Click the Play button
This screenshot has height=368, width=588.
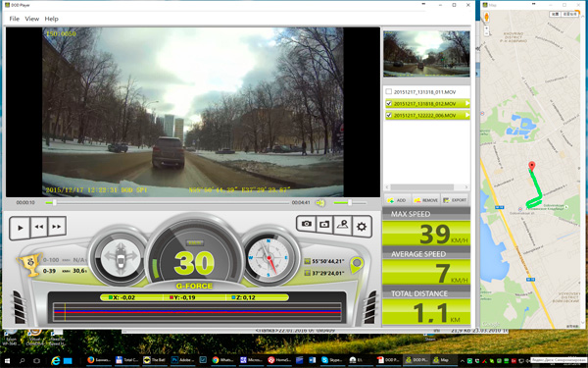click(x=21, y=228)
